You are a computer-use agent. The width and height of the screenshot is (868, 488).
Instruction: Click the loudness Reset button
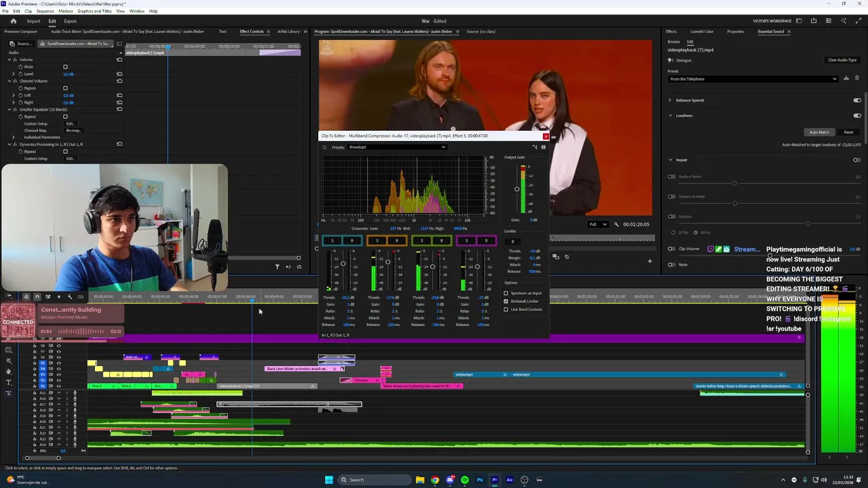848,132
